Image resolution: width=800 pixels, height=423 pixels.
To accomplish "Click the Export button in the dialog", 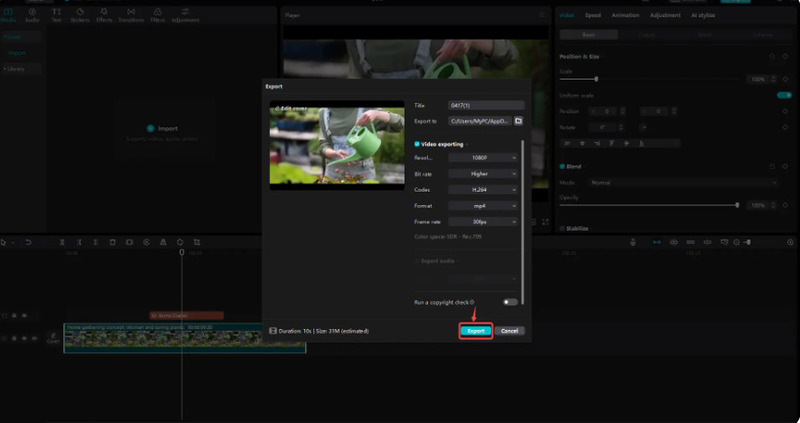I will 476,330.
